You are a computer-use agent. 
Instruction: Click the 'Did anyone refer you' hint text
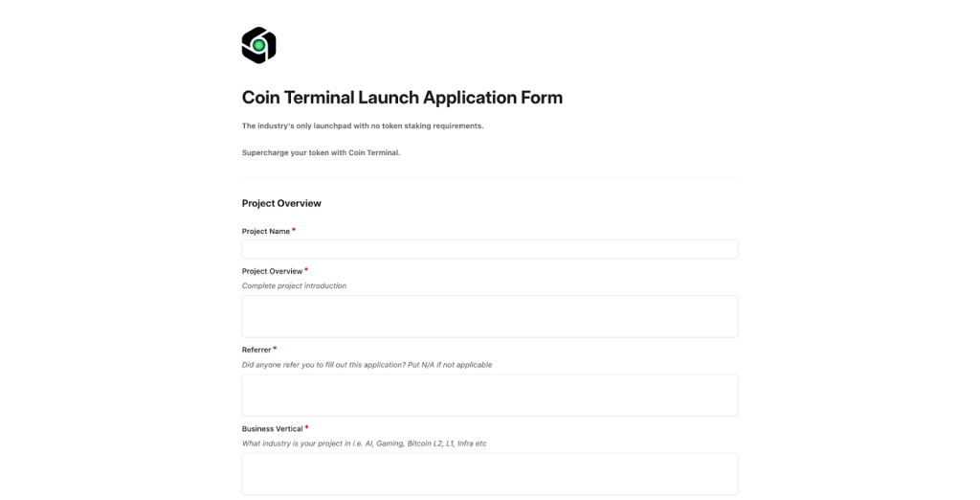coord(367,365)
